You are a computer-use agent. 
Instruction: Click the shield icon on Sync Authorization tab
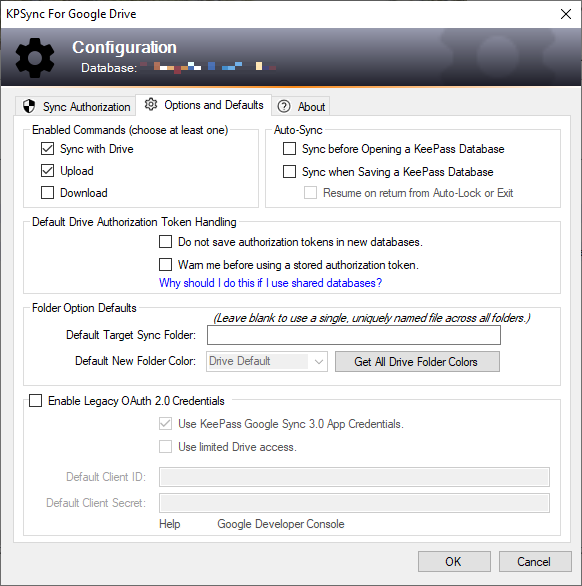[29, 106]
